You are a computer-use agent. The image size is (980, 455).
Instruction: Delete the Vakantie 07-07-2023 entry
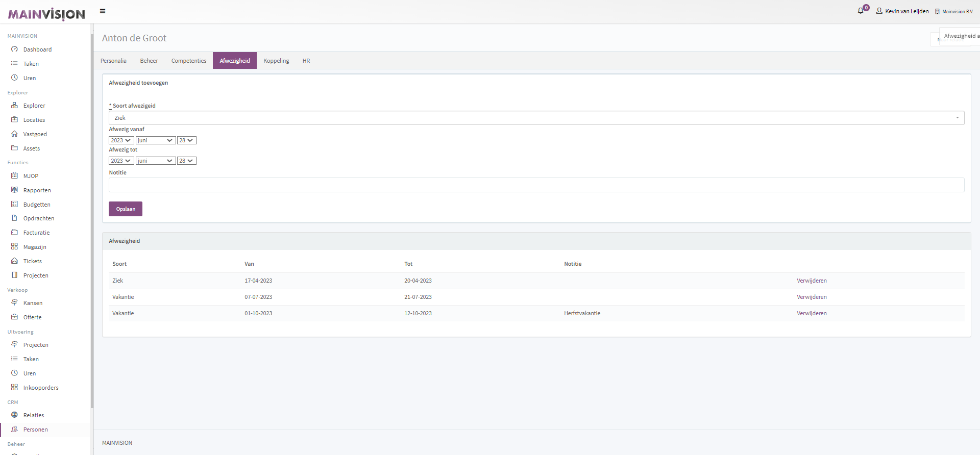click(812, 297)
